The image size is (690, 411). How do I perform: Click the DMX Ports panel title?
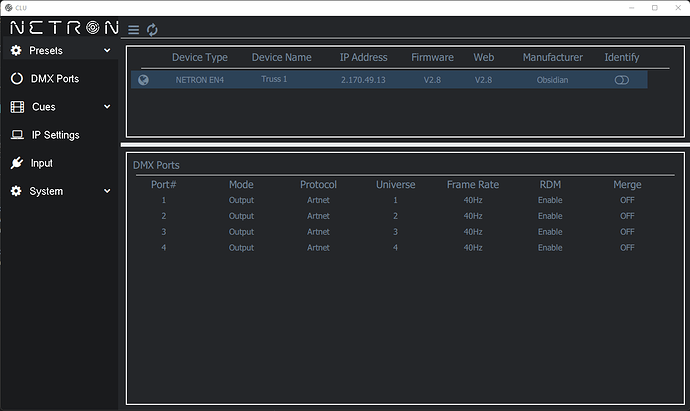[x=156, y=165]
